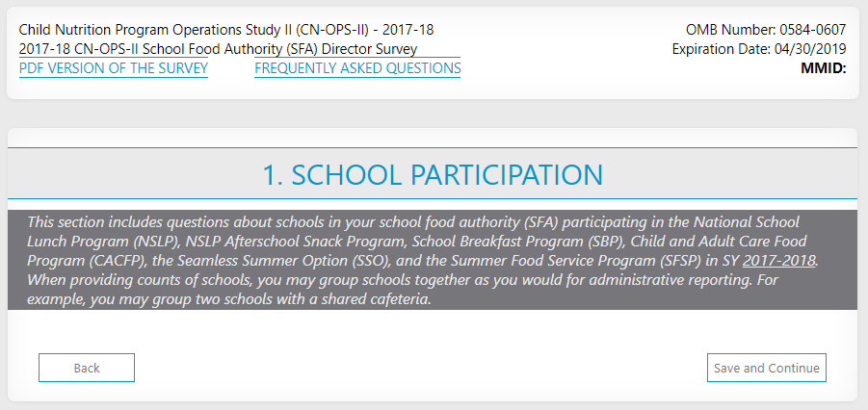Click the SFA Director Survey subtitle
The height and width of the screenshot is (410, 868).
(x=218, y=49)
